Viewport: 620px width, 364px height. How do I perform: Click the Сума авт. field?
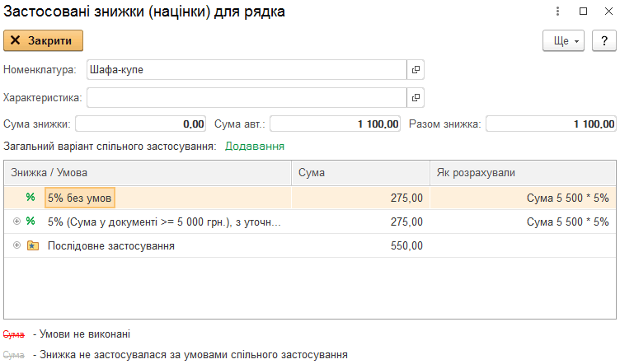click(x=336, y=124)
